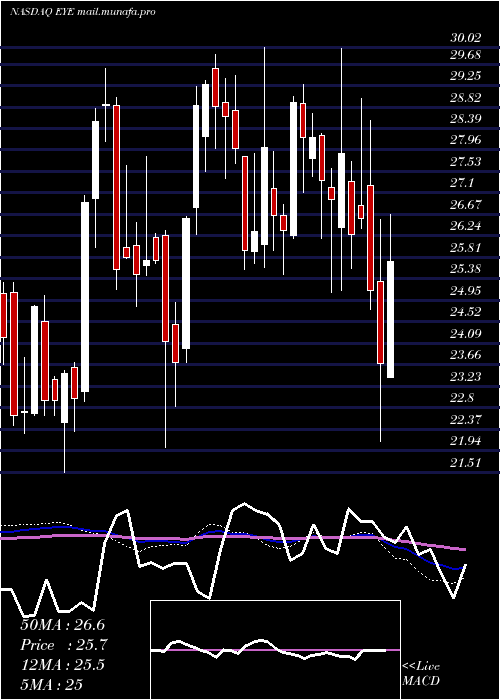This screenshot has height=700, width=500.
Task: Click the 21.94 price level label
Action: (466, 441)
